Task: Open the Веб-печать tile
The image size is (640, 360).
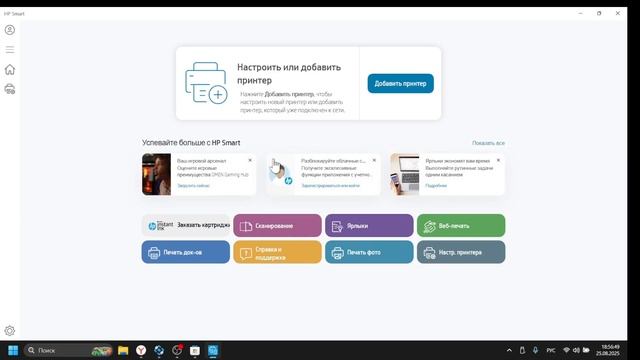Action: point(461,225)
